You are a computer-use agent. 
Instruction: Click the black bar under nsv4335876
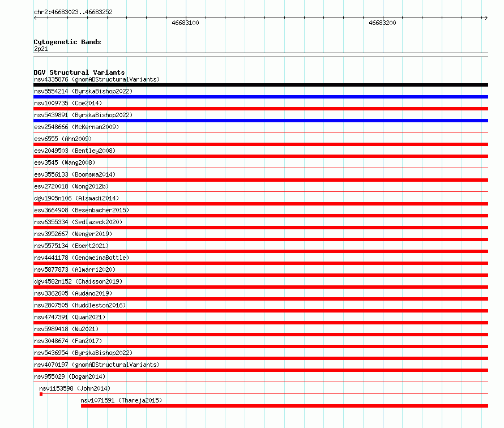pos(260,85)
